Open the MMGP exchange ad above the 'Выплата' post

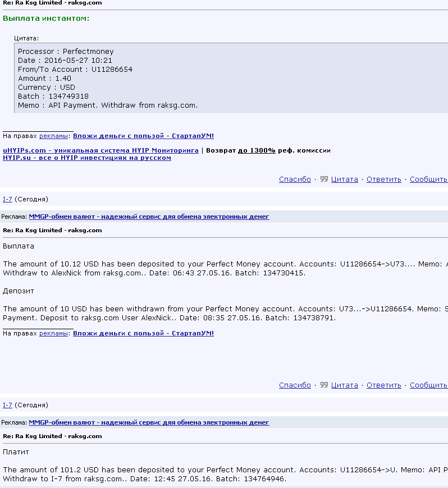(x=149, y=217)
